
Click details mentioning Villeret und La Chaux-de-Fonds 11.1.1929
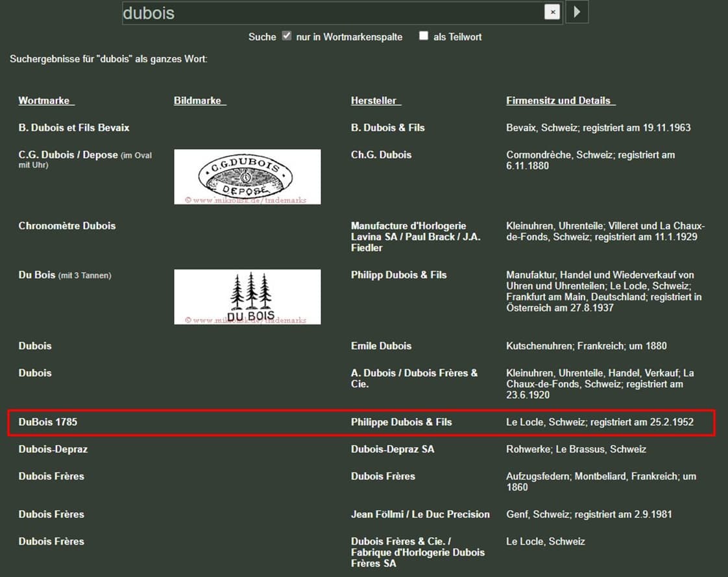pos(605,231)
